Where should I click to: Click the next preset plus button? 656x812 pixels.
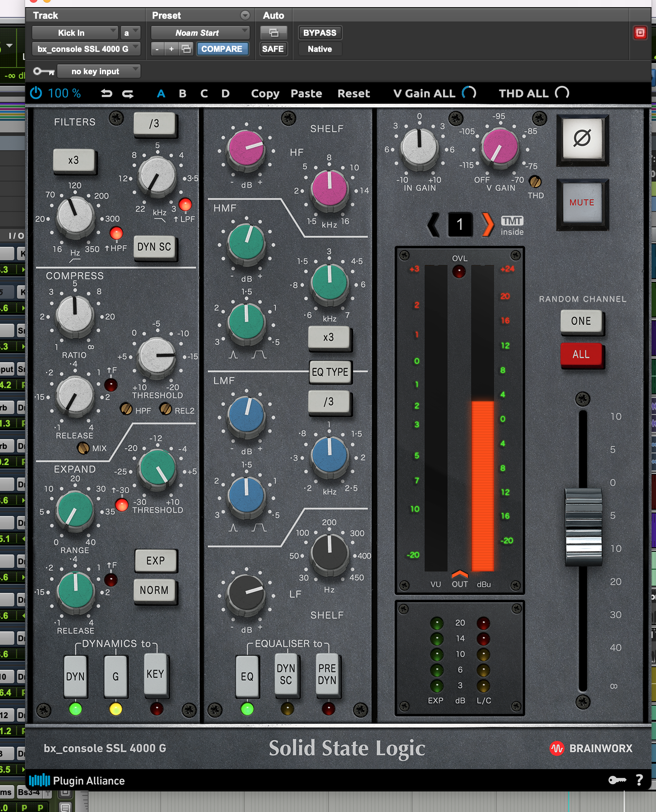(171, 49)
